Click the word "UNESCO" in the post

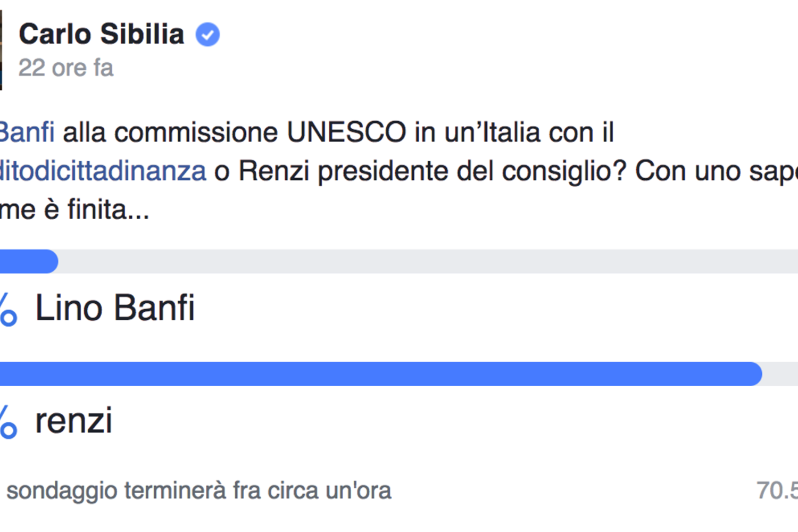(346, 132)
